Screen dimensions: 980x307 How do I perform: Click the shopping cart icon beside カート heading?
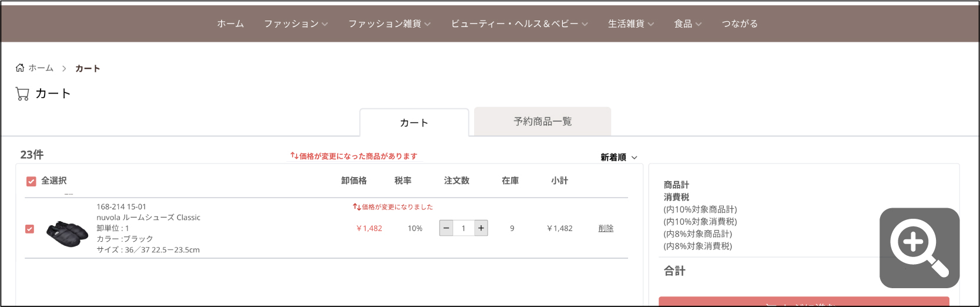22,94
